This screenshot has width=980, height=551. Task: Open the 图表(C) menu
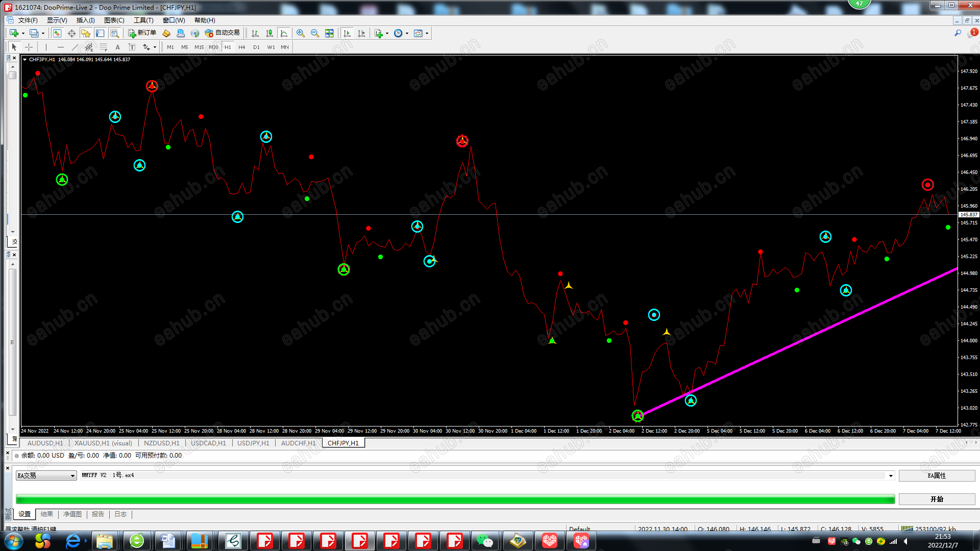click(114, 20)
